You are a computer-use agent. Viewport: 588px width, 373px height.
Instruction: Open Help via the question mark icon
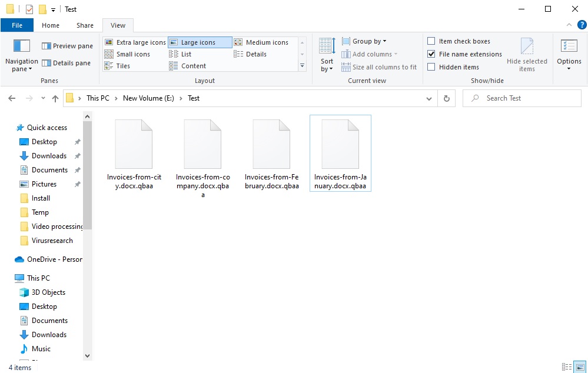pyautogui.click(x=582, y=25)
